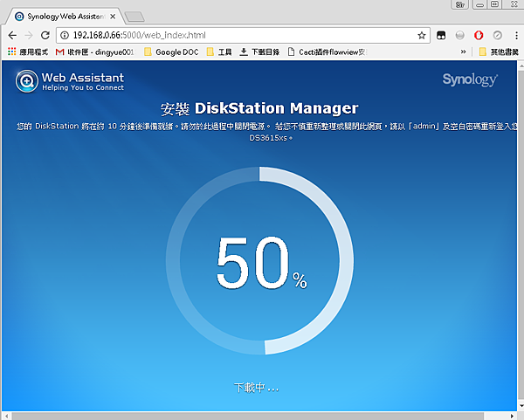Go back with the browser back arrow
Screen dimensions: 524x420
(x=12, y=36)
